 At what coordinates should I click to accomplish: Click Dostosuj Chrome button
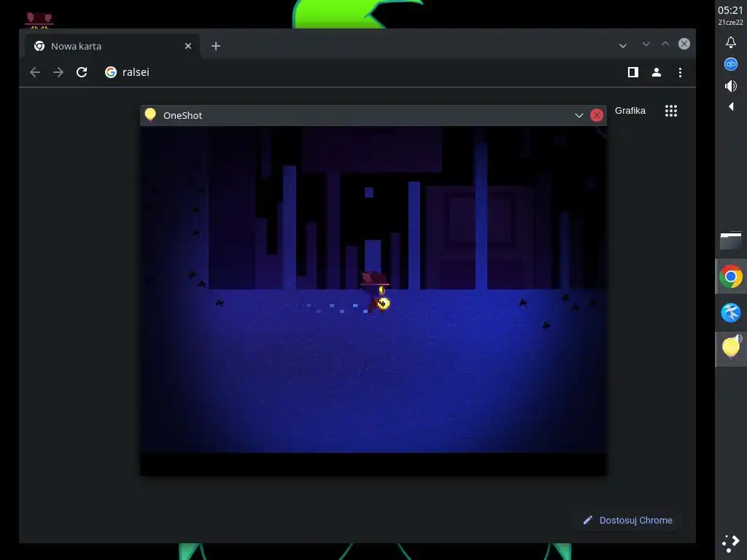point(627,521)
